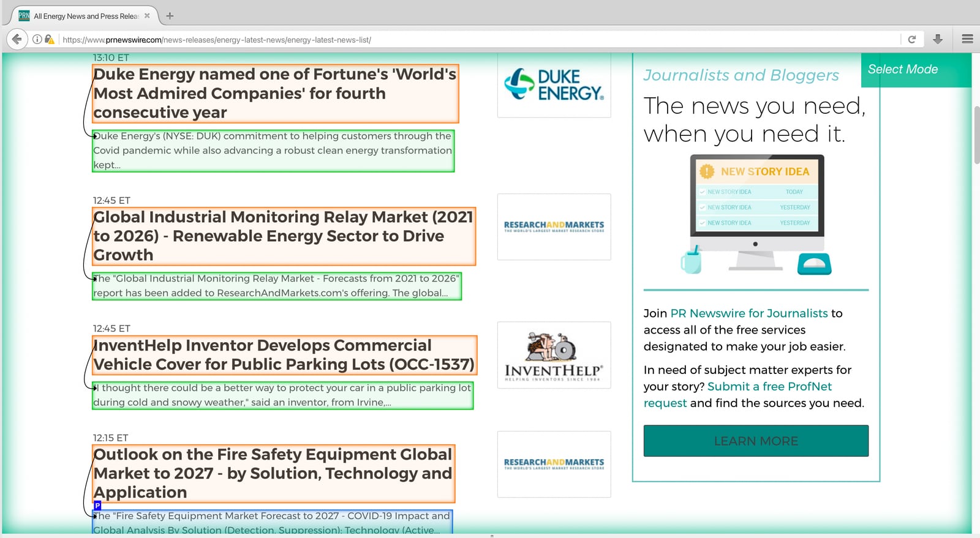
Task: Open the browser hamburger menu
Action: [x=967, y=39]
